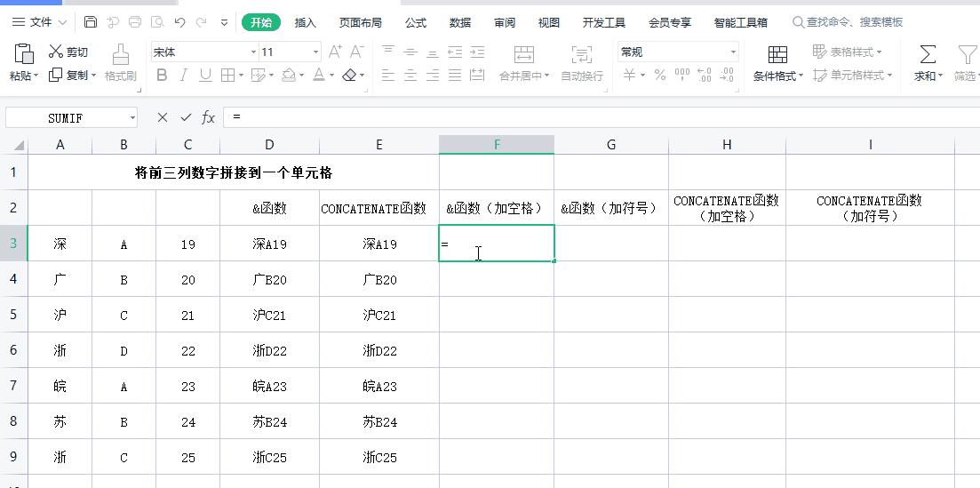Switch to the 公式 tab

(x=416, y=23)
